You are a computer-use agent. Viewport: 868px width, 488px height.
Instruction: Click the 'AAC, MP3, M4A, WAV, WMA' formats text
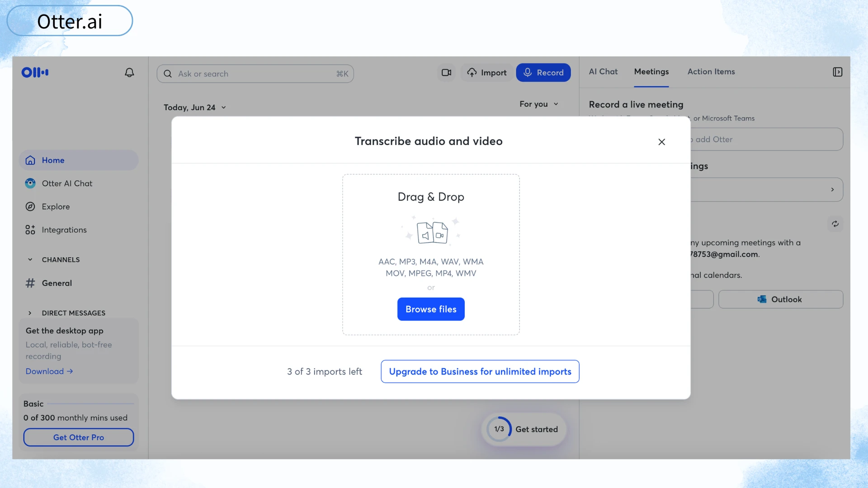(431, 262)
